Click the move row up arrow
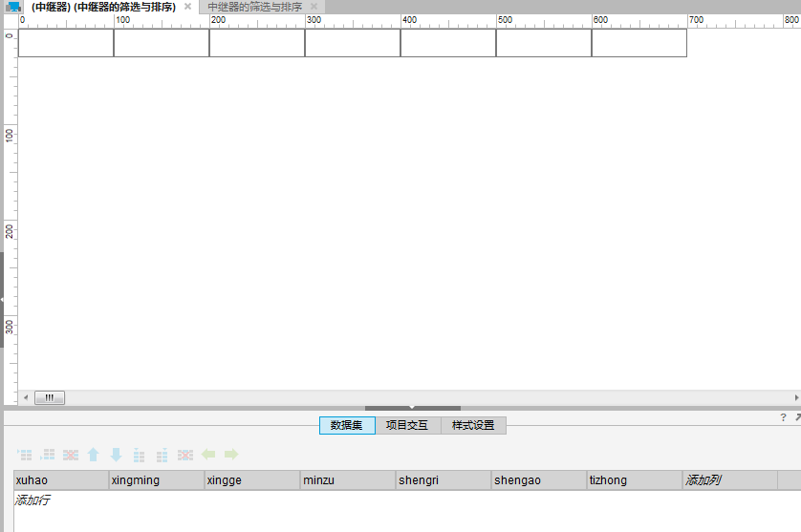This screenshot has width=801, height=532. (93, 455)
